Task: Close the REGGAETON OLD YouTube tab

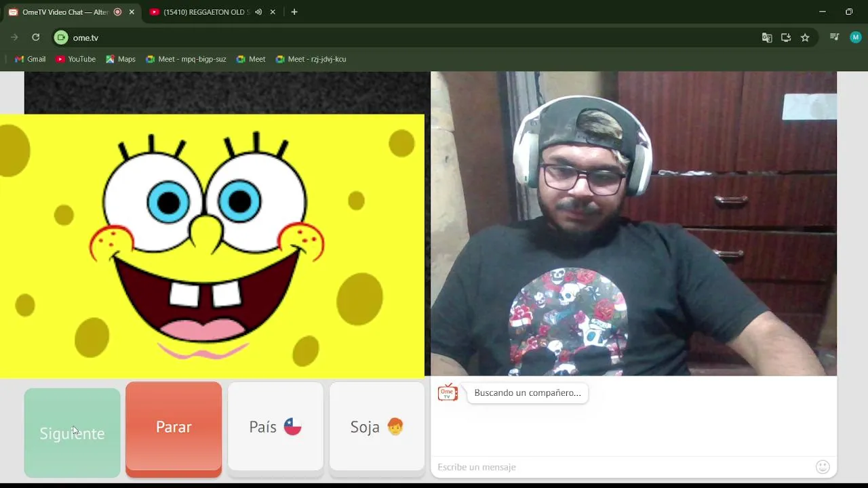Action: (273, 12)
